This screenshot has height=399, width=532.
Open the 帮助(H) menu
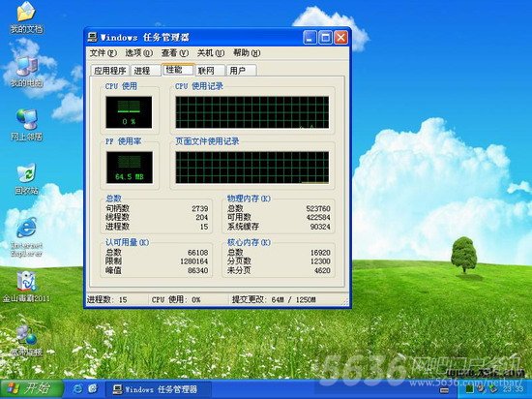247,53
